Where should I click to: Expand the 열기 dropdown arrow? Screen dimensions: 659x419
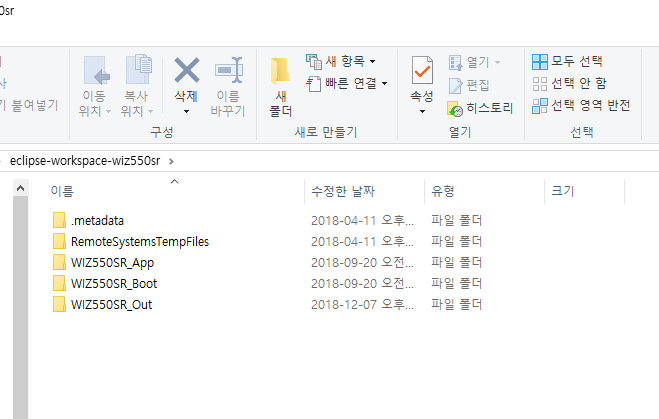click(x=498, y=63)
